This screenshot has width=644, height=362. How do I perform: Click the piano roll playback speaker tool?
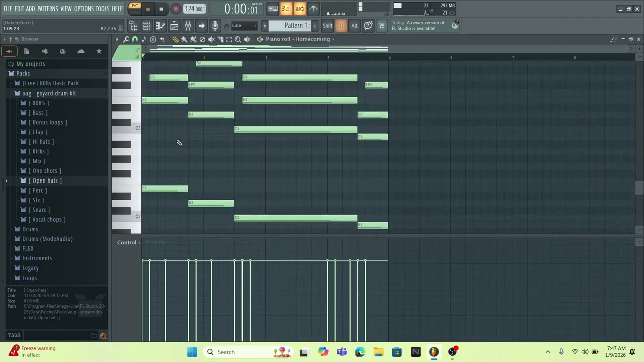(247, 39)
